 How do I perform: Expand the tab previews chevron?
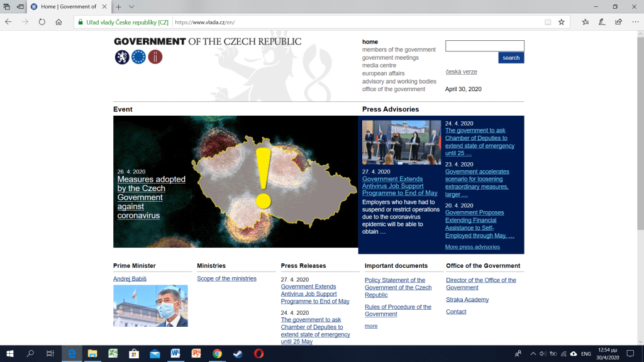point(131,6)
